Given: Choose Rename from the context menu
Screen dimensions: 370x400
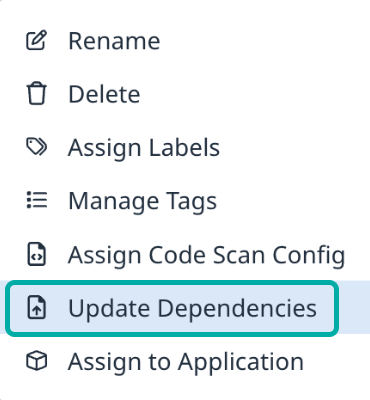Looking at the screenshot, I should click(x=185, y=40).
